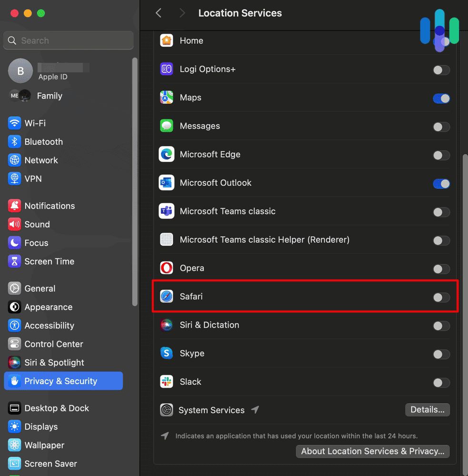Select the Microsoft Edge icon
Viewport: 468px width, 476px height.
coord(167,154)
